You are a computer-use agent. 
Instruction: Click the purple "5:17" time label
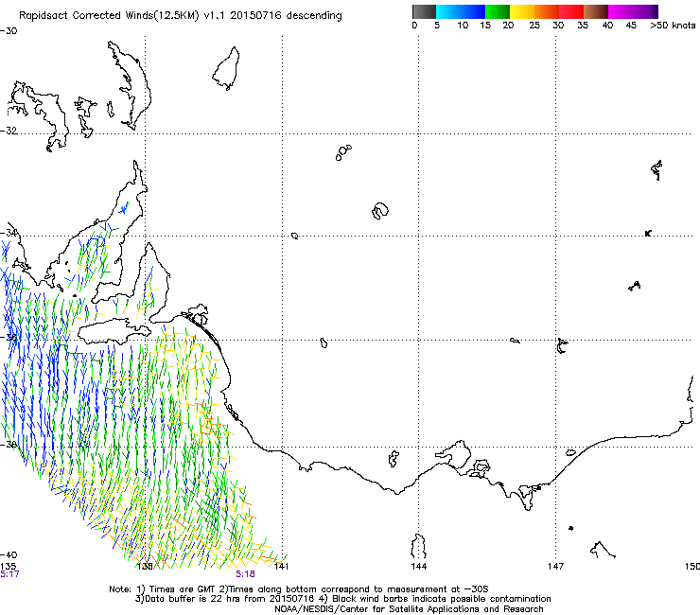9,574
